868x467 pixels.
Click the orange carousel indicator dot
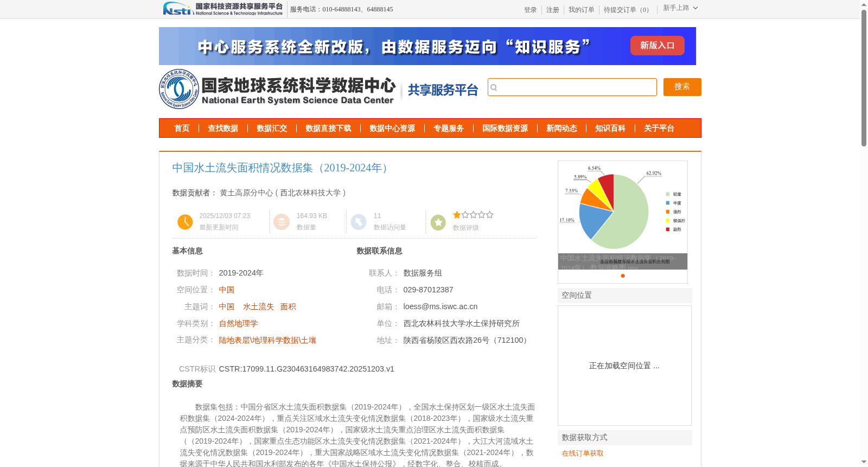point(623,276)
